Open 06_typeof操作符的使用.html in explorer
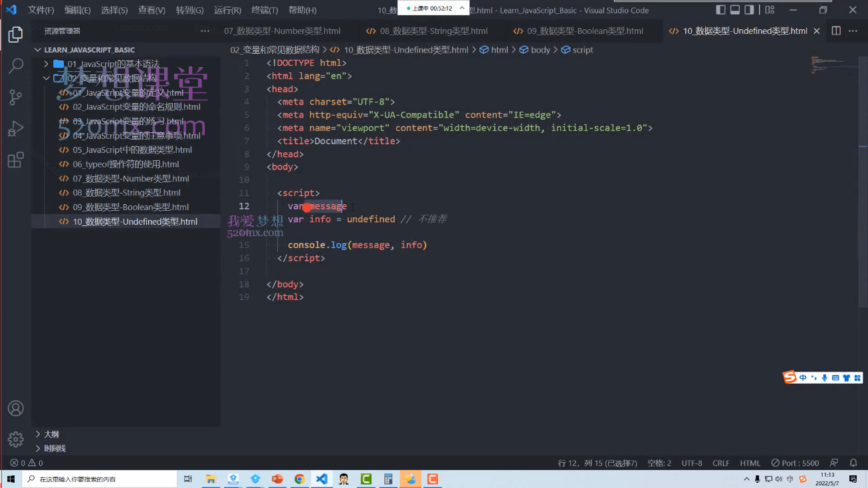 126,164
